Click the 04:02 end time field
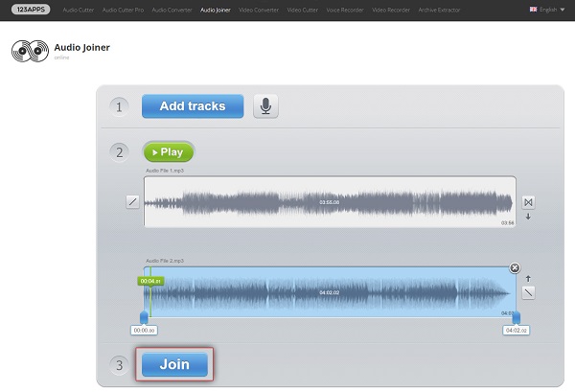Image resolution: width=575 pixels, height=392 pixels. (x=517, y=330)
